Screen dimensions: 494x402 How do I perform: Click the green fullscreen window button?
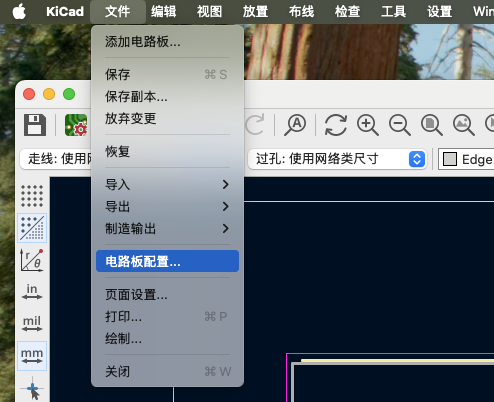click(69, 94)
